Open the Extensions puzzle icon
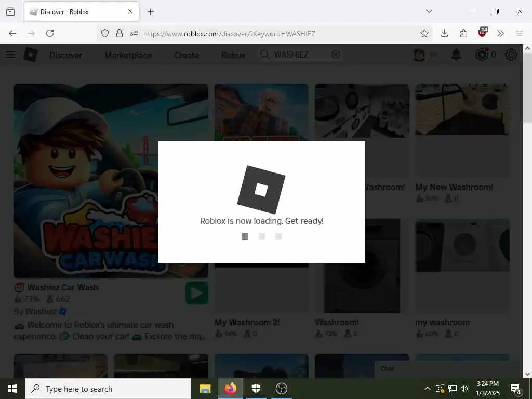Image resolution: width=532 pixels, height=399 pixels. pos(463,33)
